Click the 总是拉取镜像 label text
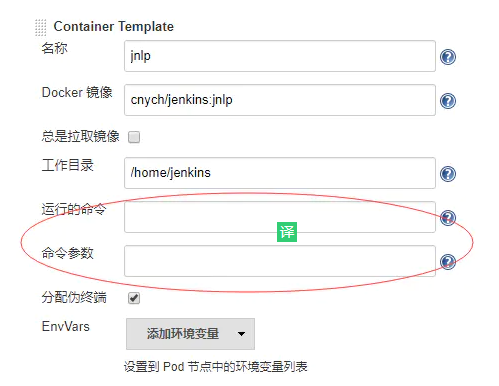The image size is (499, 386). pos(80,136)
